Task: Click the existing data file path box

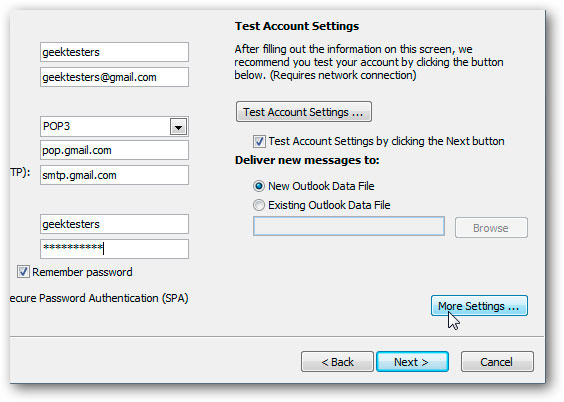Action: tap(349, 226)
